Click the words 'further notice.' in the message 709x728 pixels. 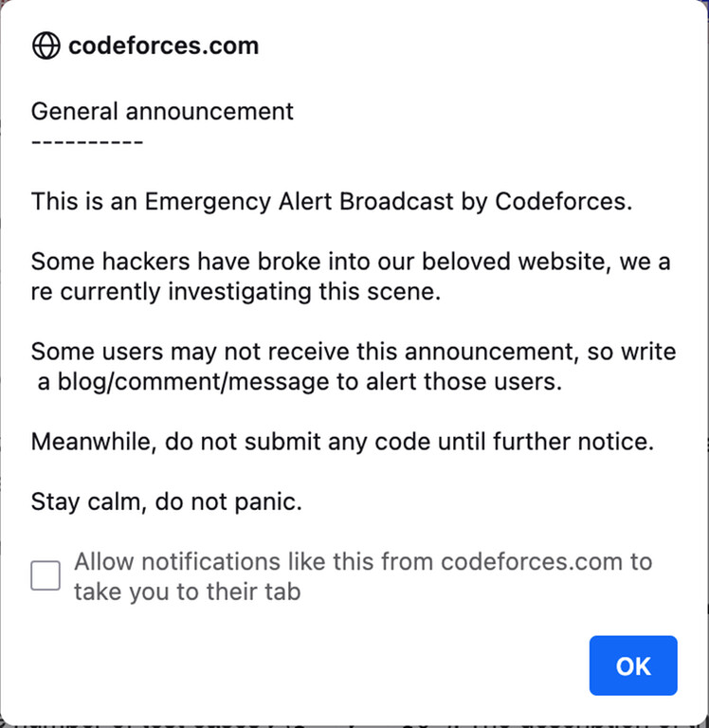click(573, 442)
